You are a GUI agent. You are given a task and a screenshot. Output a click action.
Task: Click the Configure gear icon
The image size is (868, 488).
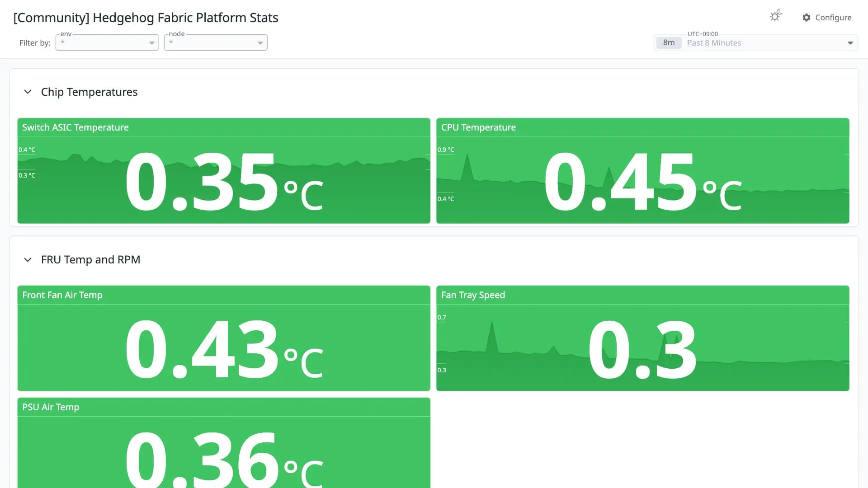(807, 18)
